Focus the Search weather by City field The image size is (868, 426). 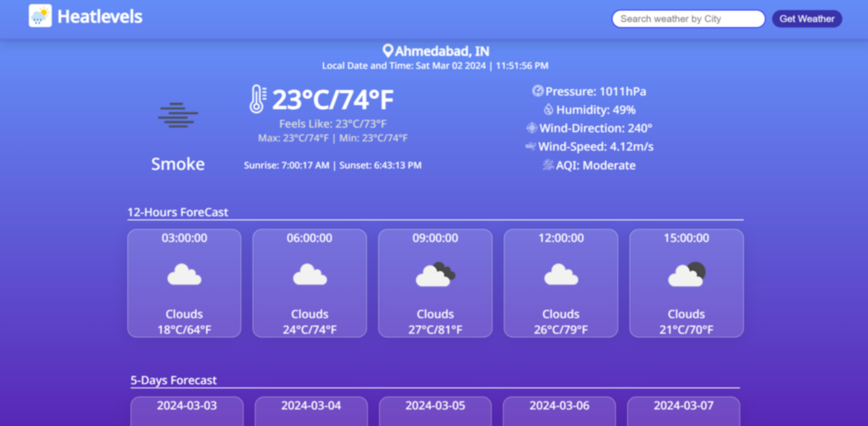[688, 19]
